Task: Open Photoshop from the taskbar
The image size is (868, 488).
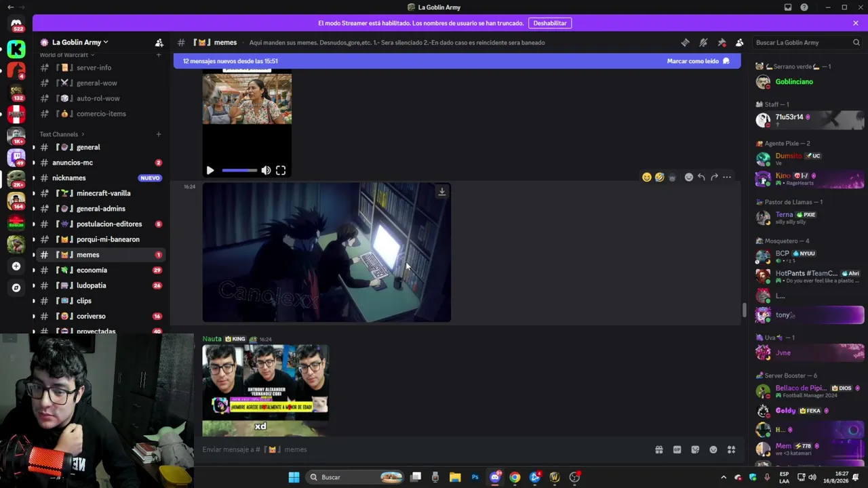Action: tap(475, 477)
